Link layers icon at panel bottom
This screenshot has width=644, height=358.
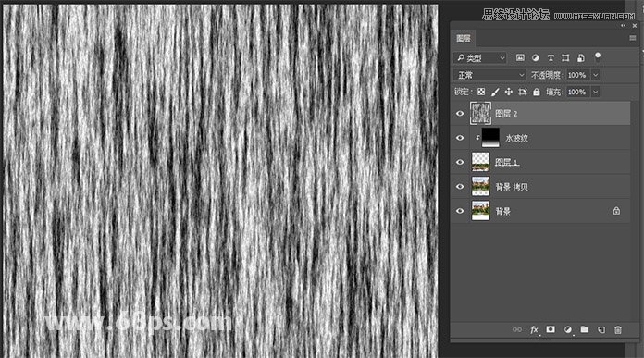[517, 329]
